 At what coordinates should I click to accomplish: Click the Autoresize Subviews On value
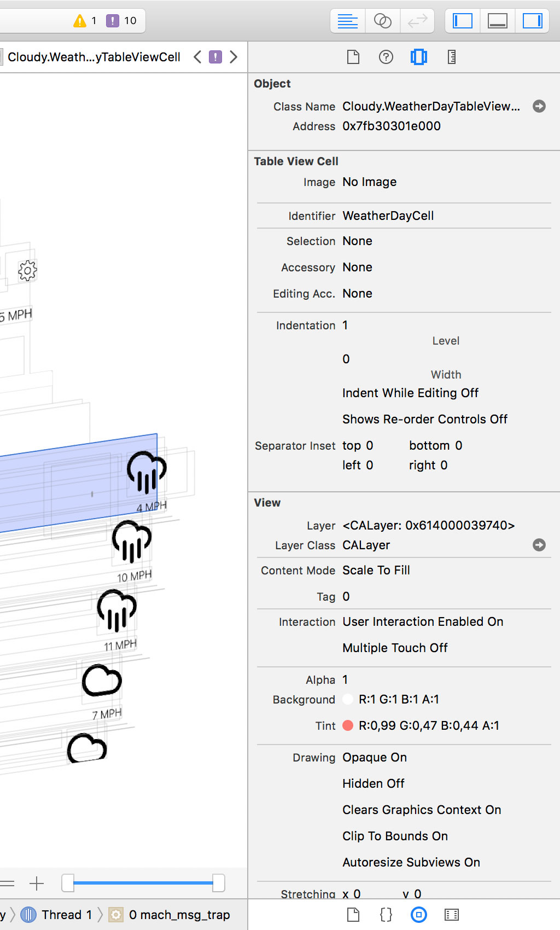[x=411, y=863]
